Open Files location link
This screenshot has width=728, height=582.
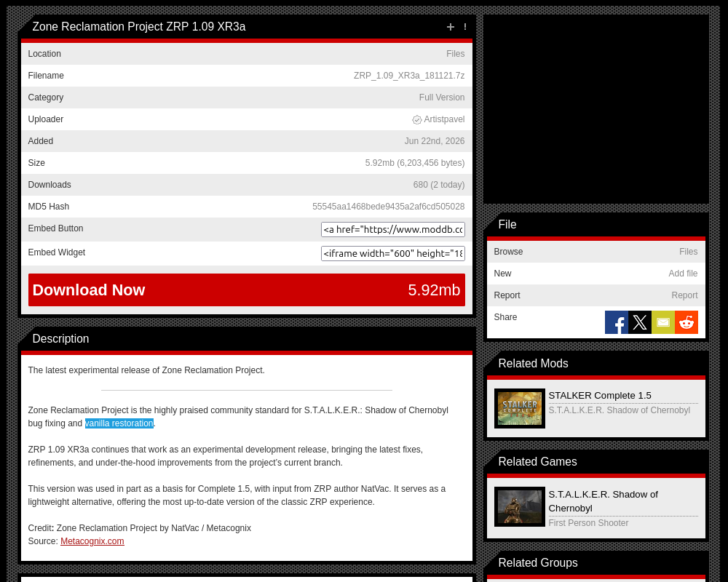tap(456, 54)
